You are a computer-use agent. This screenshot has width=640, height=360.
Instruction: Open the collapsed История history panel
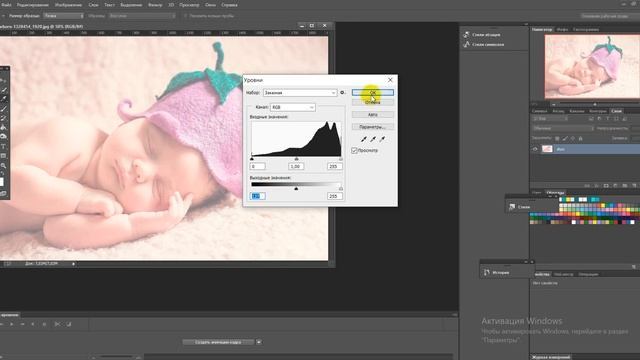(x=500, y=272)
